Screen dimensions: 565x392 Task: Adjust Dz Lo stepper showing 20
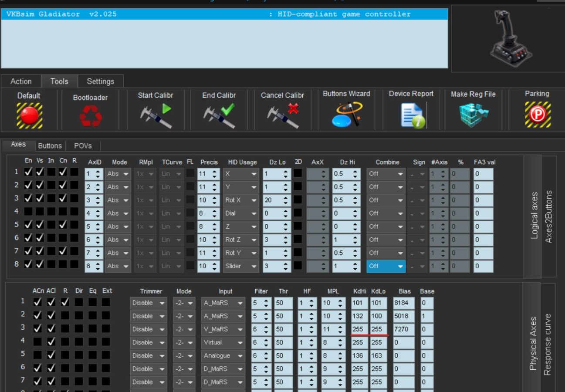(286, 200)
